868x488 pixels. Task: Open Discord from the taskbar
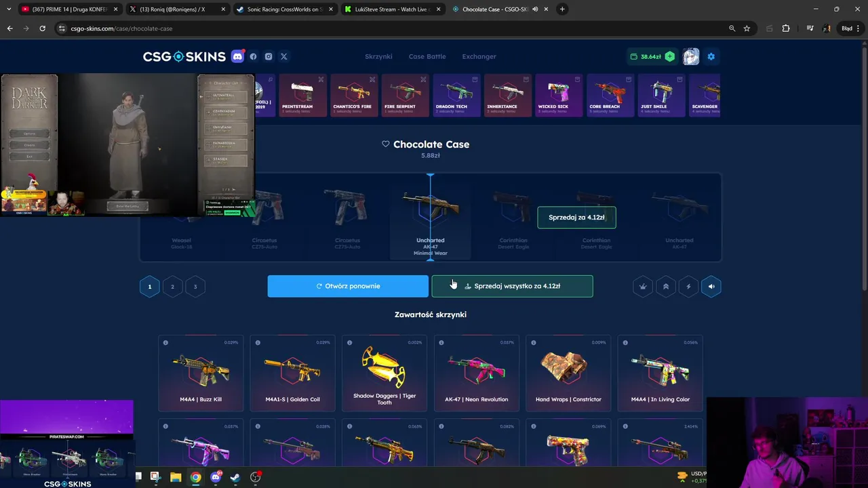pos(216,477)
